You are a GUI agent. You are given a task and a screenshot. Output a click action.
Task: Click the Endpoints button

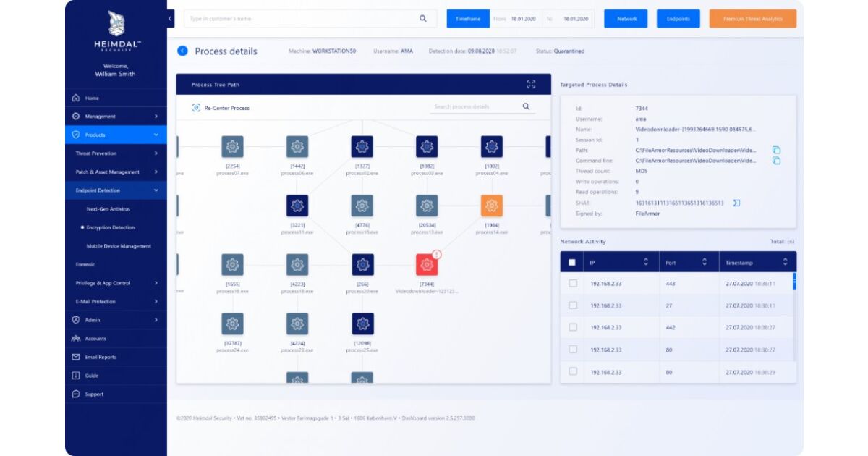(x=678, y=19)
